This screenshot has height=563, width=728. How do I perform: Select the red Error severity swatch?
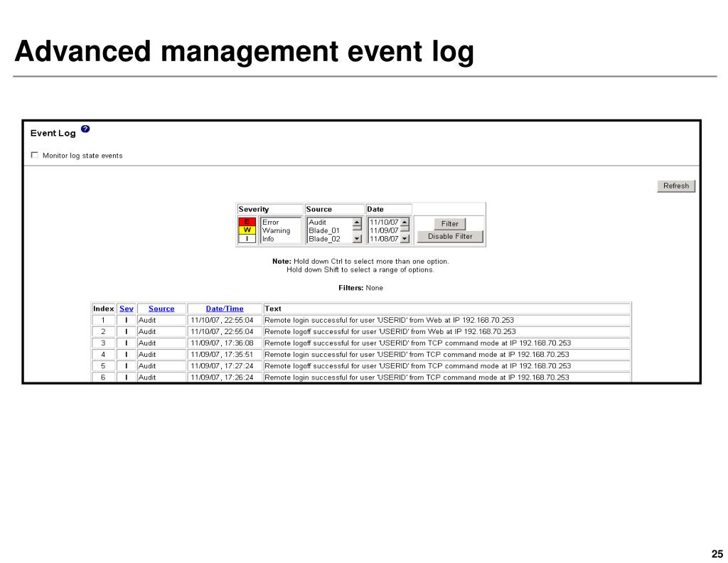coord(247,221)
